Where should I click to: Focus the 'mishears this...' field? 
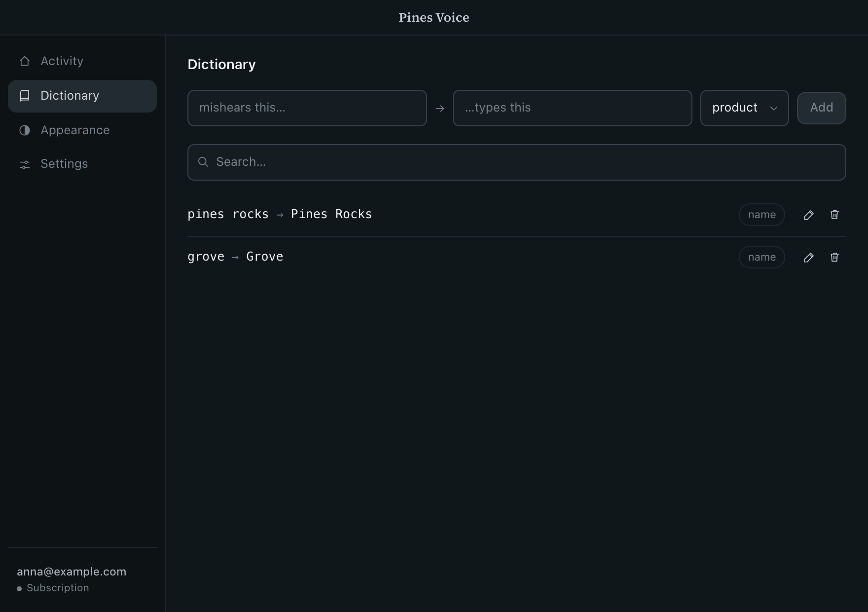coord(307,108)
